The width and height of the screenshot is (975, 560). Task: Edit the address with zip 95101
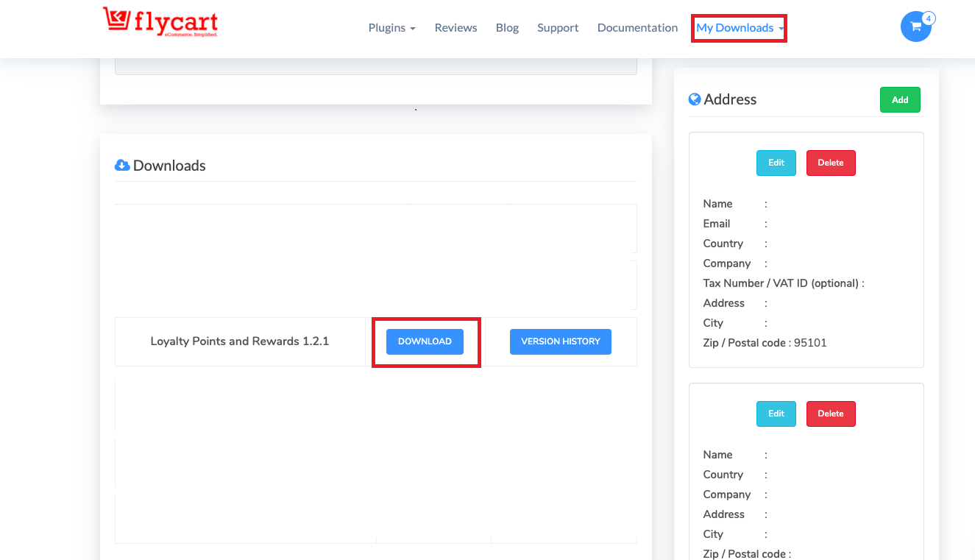coord(776,163)
